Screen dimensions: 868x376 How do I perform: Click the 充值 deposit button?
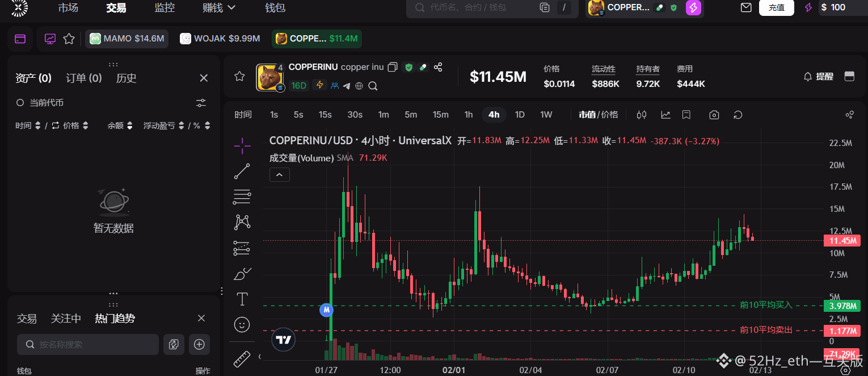click(x=777, y=7)
